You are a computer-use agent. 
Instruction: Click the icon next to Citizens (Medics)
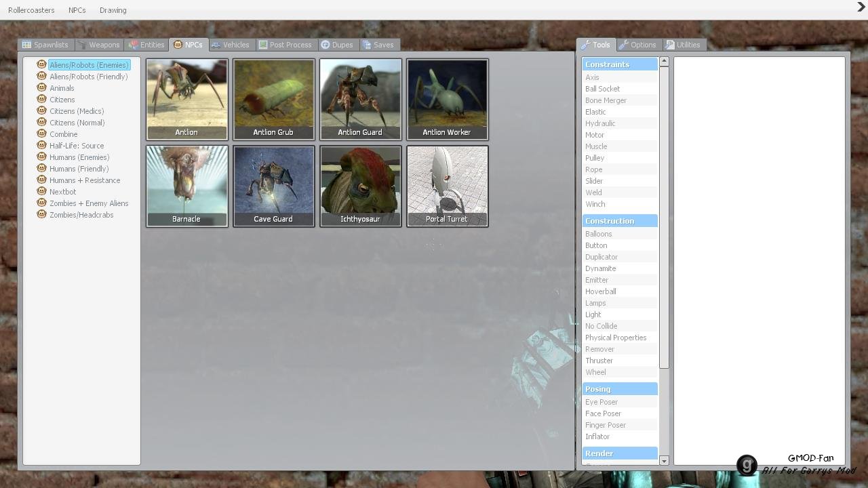point(41,110)
